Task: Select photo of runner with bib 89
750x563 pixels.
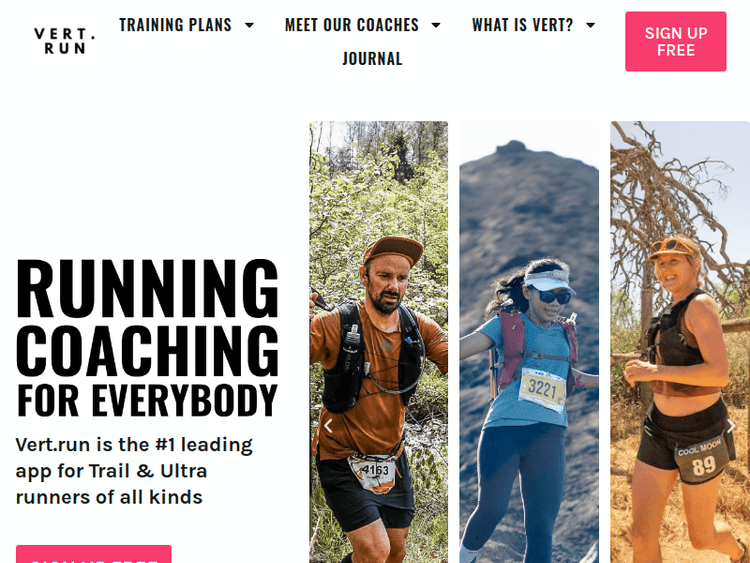Action: tap(680, 342)
